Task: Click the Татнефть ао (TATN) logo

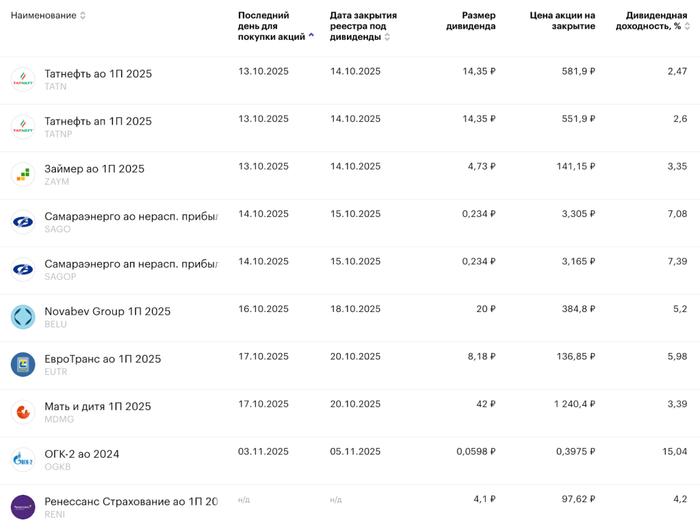Action: point(22,79)
